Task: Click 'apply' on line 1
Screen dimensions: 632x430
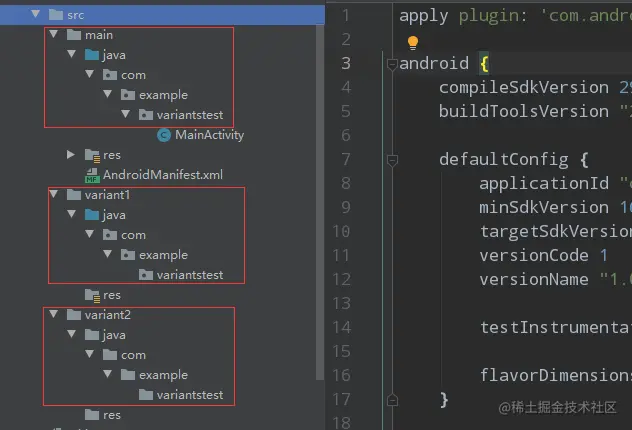Action: pyautogui.click(x=424, y=16)
